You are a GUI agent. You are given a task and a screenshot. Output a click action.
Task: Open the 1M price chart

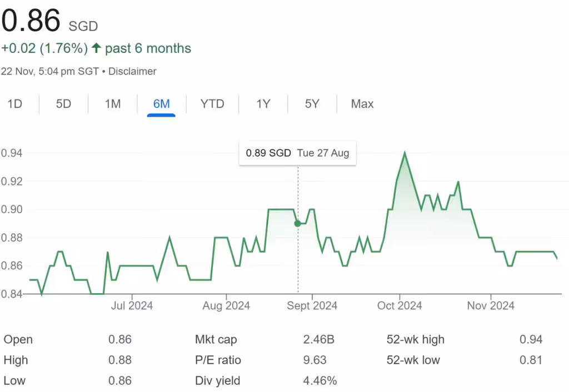[x=112, y=104]
